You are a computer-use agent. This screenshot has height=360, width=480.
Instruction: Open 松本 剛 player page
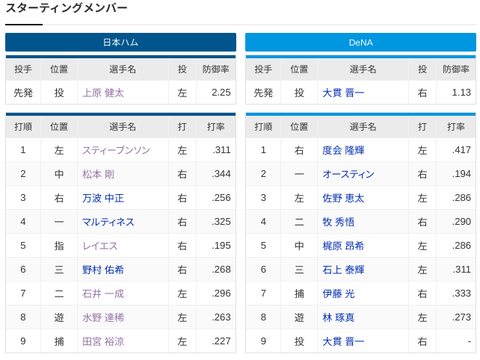point(98,174)
